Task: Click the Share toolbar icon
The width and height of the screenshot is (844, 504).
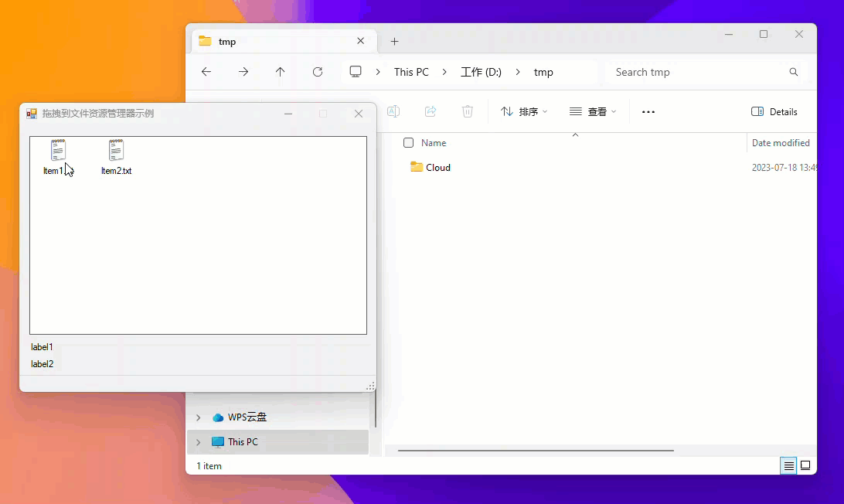Action: pos(431,111)
